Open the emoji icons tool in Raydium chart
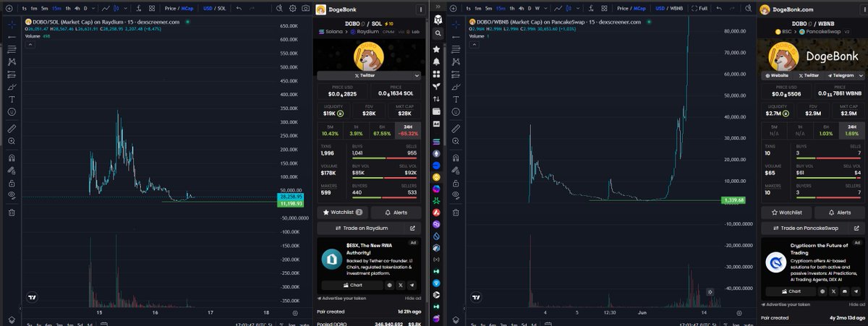Viewport: 868px width, 326px height. pos(12,112)
